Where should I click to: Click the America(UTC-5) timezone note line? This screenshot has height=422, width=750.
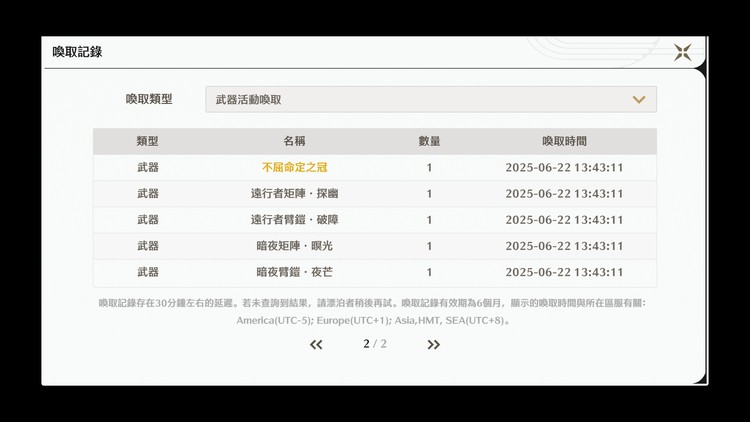374,321
